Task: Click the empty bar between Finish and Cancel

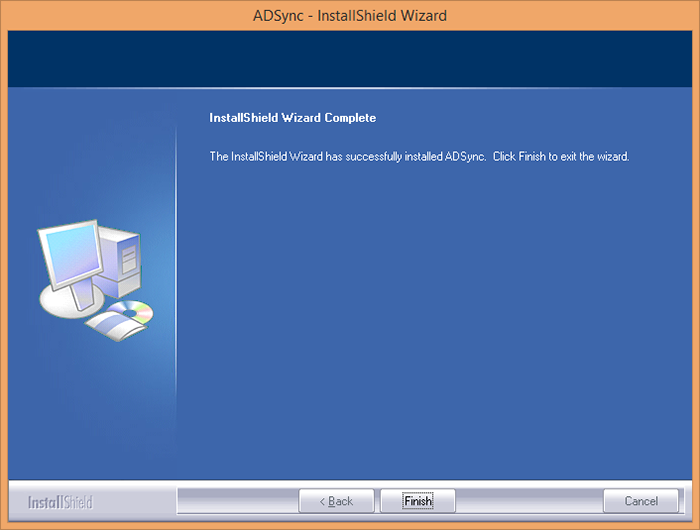Action: pos(529,501)
